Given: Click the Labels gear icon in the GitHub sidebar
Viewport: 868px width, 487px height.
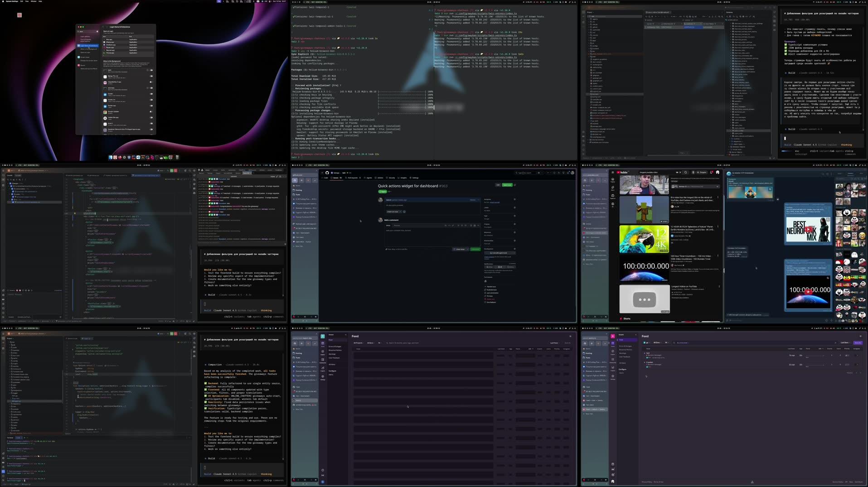Looking at the screenshot, I should click(x=514, y=207).
